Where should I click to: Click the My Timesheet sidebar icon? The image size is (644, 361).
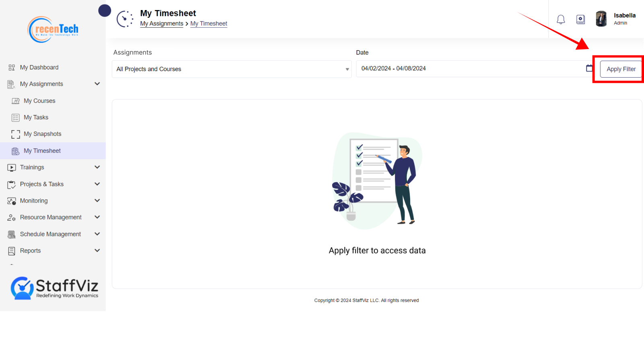coord(16,151)
